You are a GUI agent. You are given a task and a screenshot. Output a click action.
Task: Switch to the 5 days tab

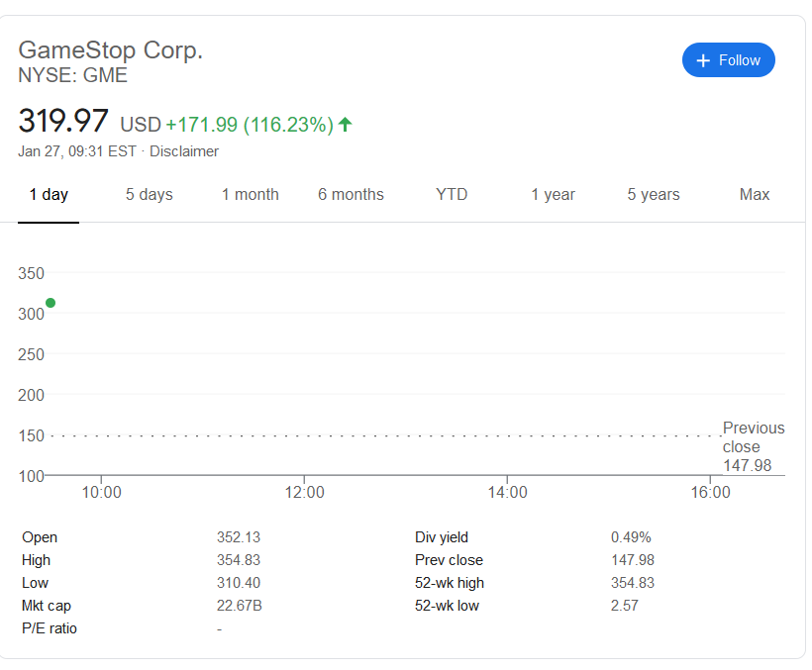pyautogui.click(x=150, y=195)
